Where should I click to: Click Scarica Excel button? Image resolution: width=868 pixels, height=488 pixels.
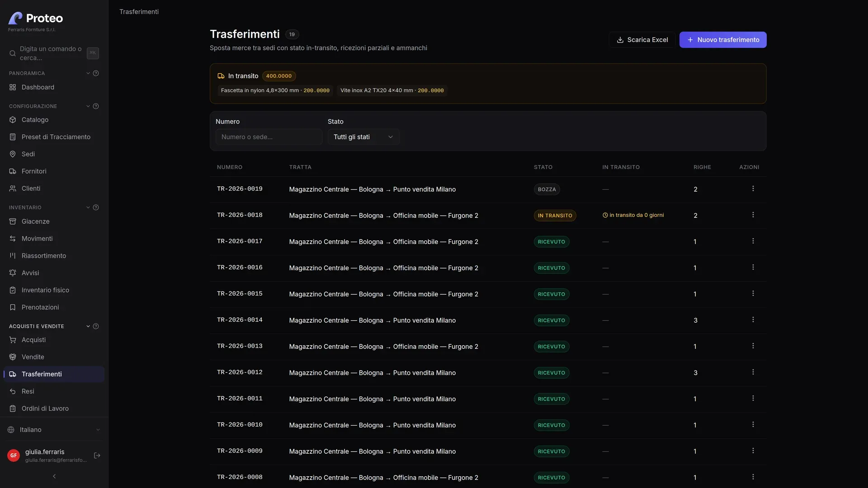click(642, 40)
